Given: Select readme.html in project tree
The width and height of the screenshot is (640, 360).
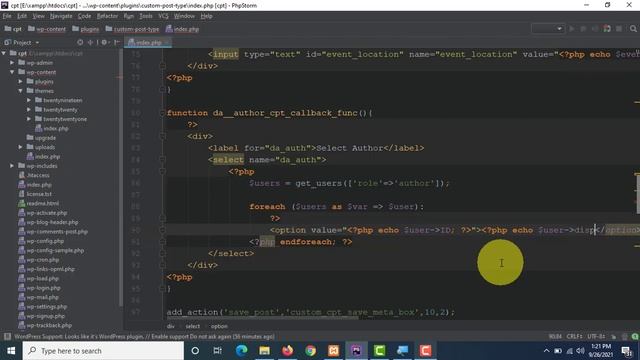Looking at the screenshot, I should [x=39, y=203].
